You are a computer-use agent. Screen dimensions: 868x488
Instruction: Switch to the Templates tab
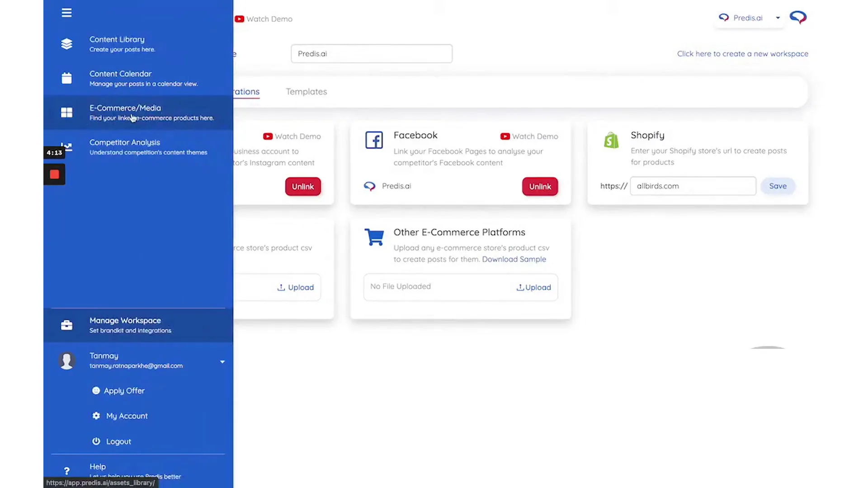306,92
